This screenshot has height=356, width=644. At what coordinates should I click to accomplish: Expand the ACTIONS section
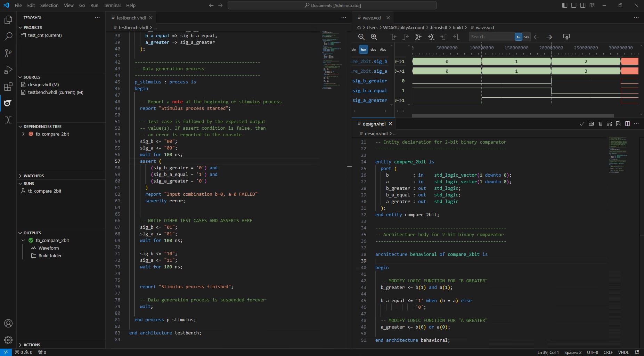click(x=61, y=345)
